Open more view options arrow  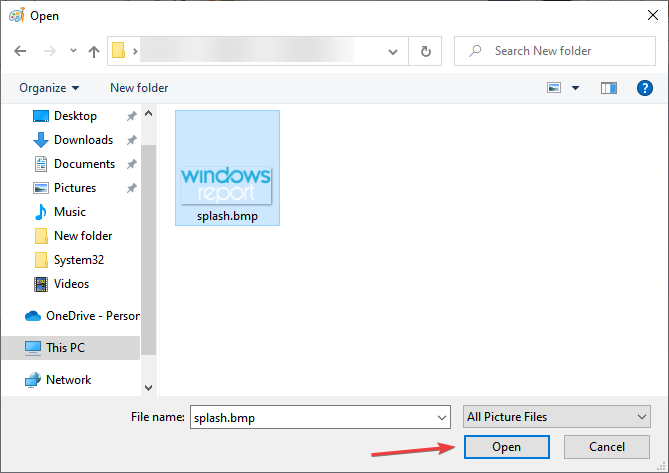coord(576,88)
